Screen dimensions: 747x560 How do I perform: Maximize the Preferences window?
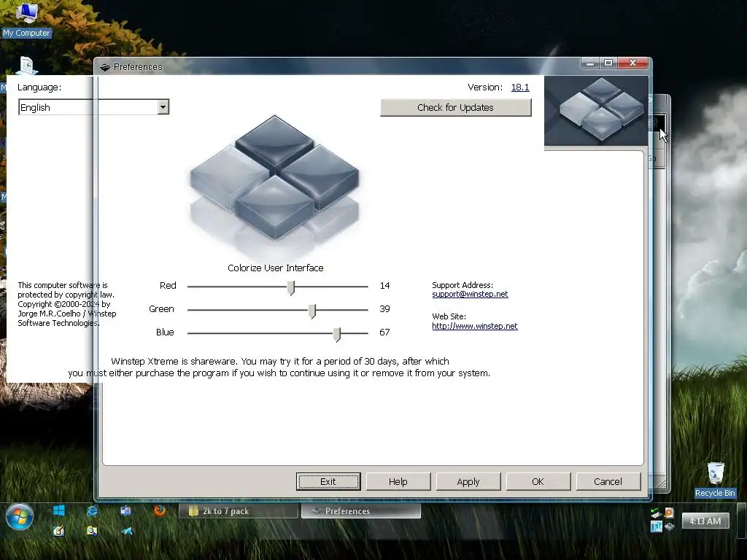[608, 63]
